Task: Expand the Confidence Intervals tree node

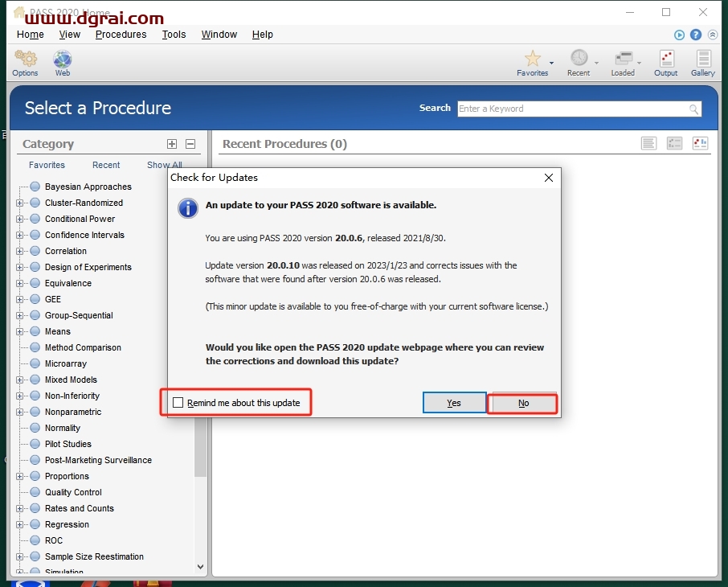Action: point(19,235)
